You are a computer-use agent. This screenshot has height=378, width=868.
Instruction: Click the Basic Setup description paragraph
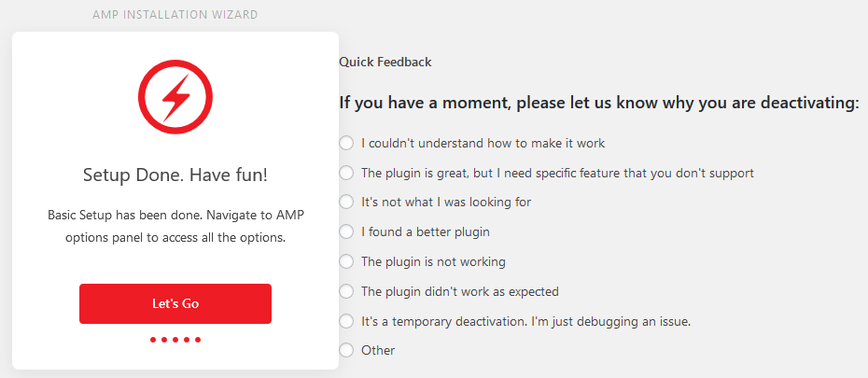tap(175, 227)
